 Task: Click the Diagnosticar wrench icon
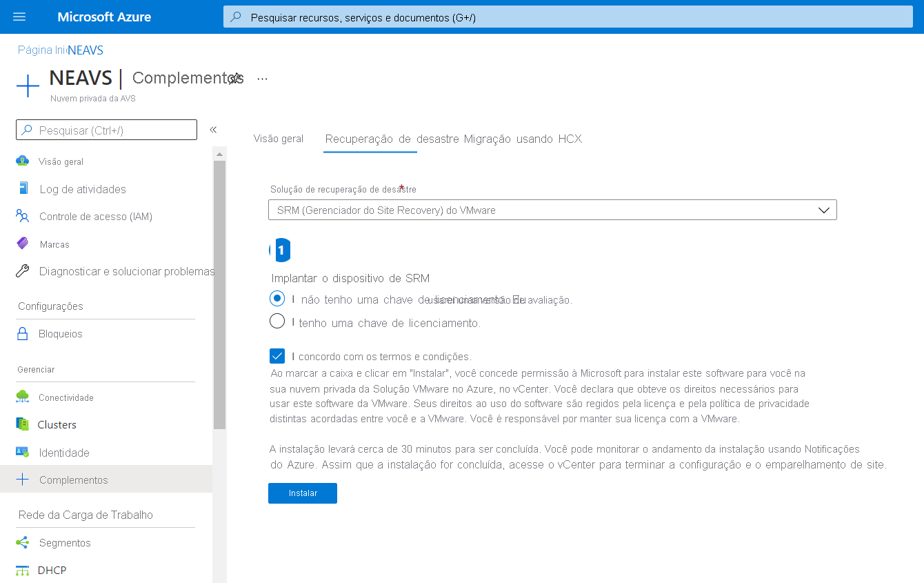click(22, 271)
